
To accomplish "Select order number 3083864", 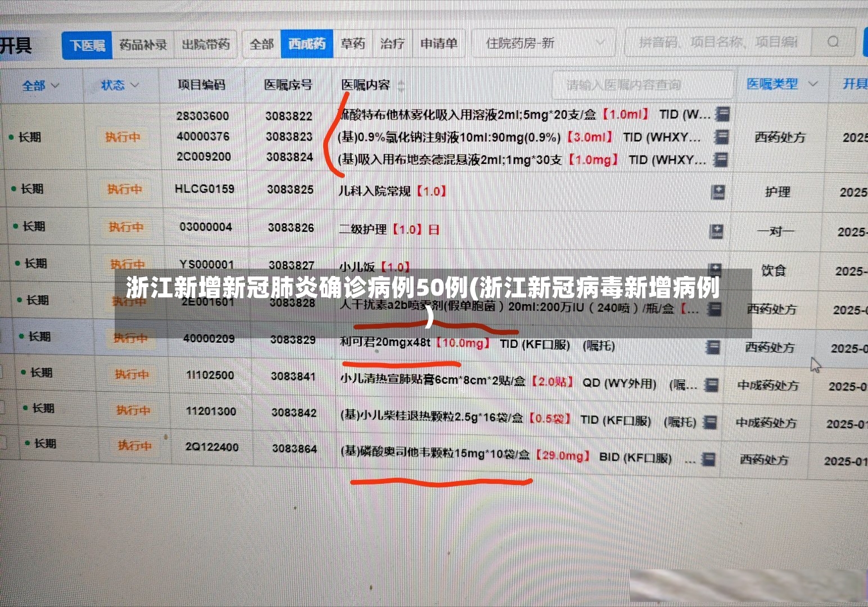I will point(295,449).
